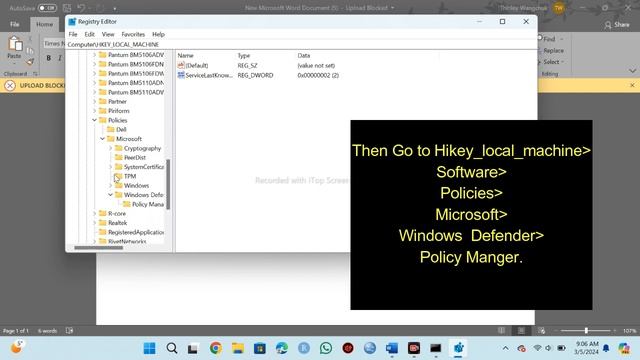This screenshot has width=640, height=360.
Task: Click the 107% zoom level
Action: [x=629, y=331]
